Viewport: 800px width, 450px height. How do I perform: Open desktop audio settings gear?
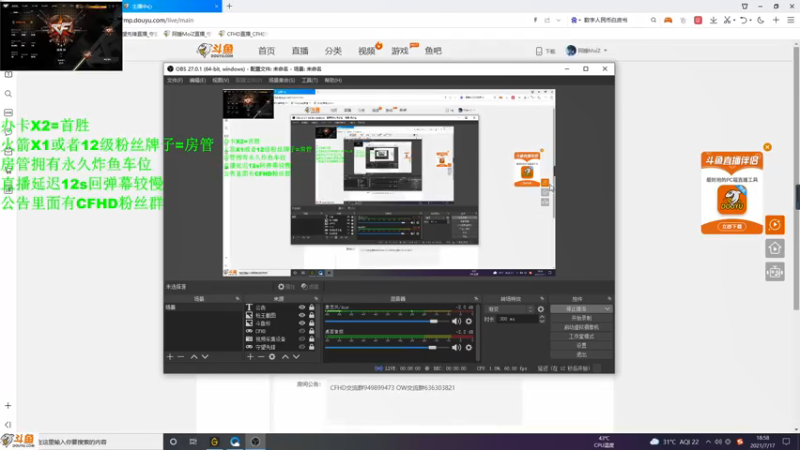(x=468, y=347)
